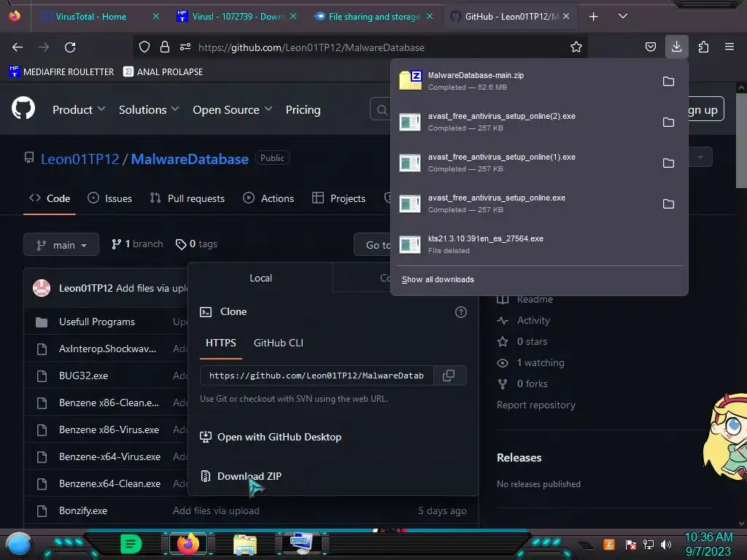Screen dimensions: 747x560
Task: Click the MalwareDatabase repository name link
Action: coord(190,159)
